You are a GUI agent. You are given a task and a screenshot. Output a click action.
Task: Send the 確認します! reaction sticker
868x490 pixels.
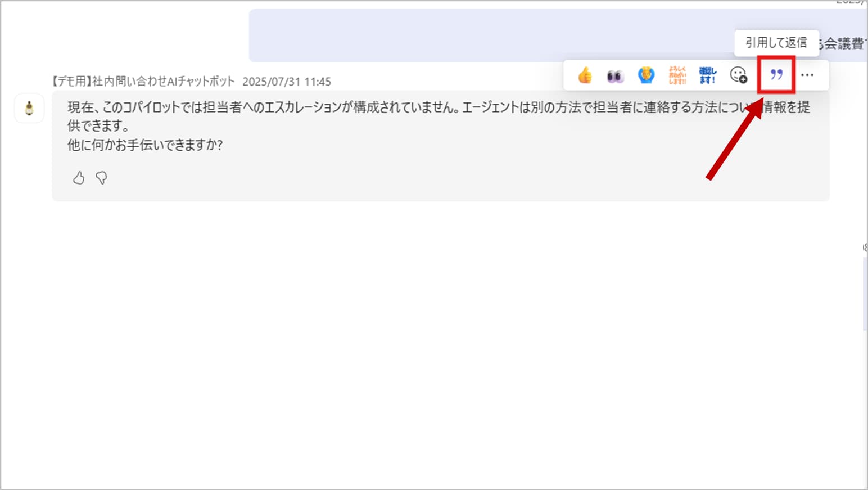(707, 75)
